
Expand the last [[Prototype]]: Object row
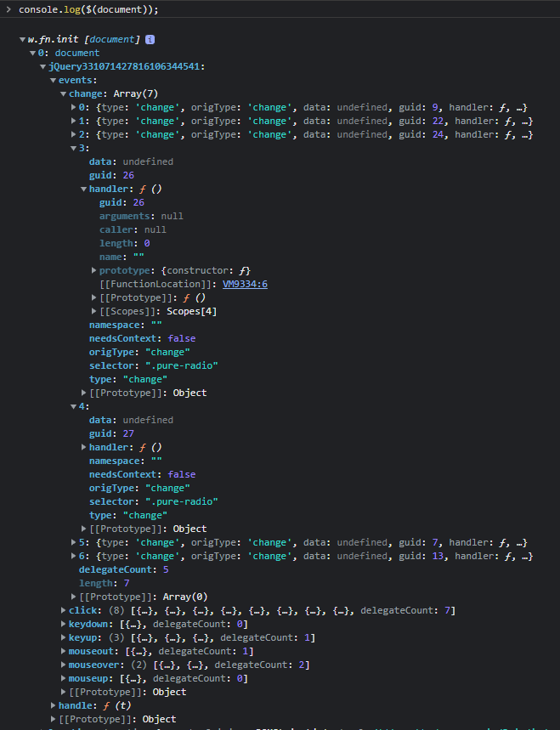tap(53, 719)
